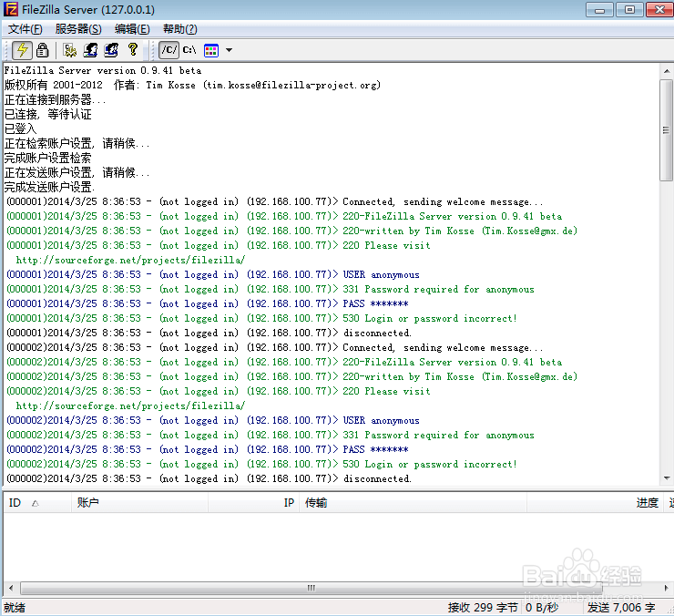Click the 就绪 status bar text

point(15,608)
